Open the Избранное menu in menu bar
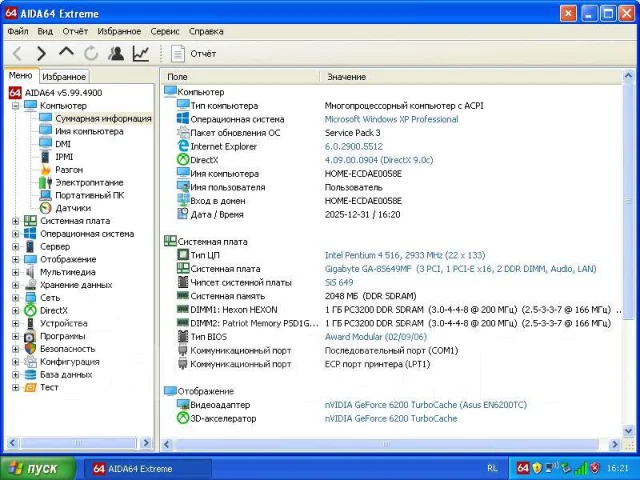 coord(119,31)
